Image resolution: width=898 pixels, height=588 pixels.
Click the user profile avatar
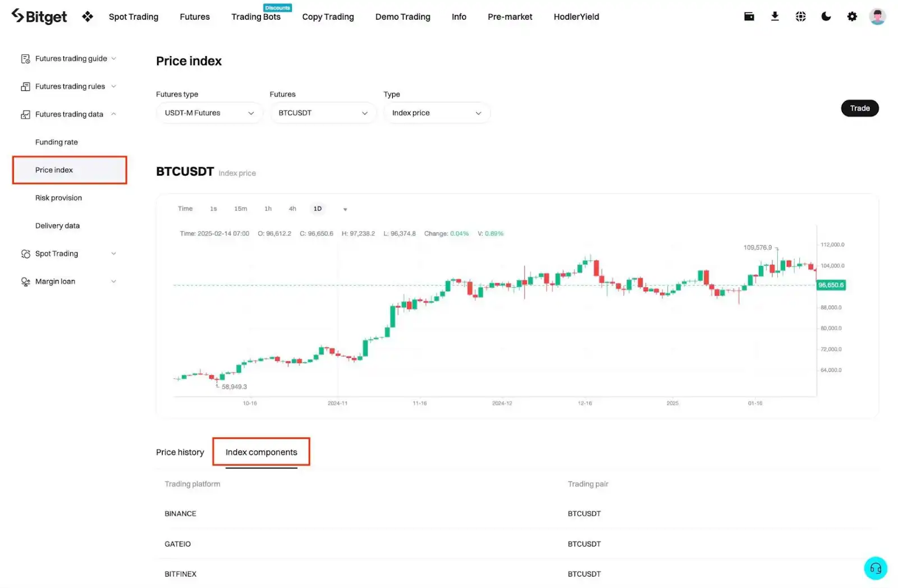(x=877, y=17)
